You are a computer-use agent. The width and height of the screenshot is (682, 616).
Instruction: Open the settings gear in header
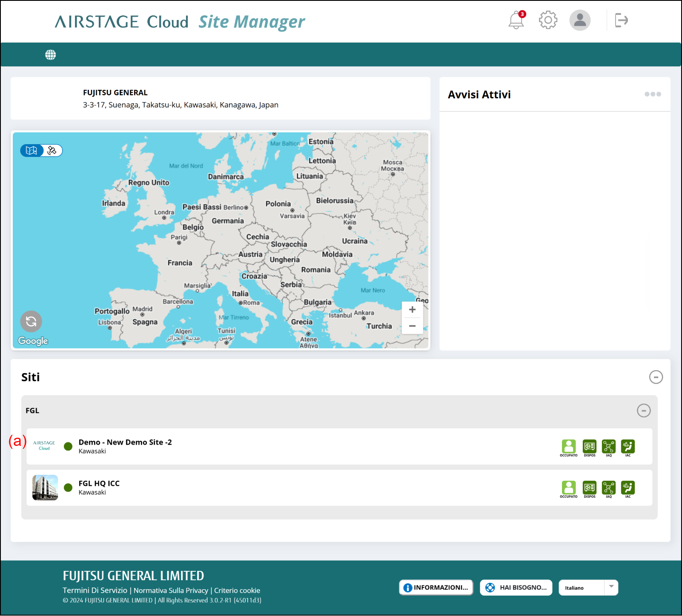click(548, 20)
